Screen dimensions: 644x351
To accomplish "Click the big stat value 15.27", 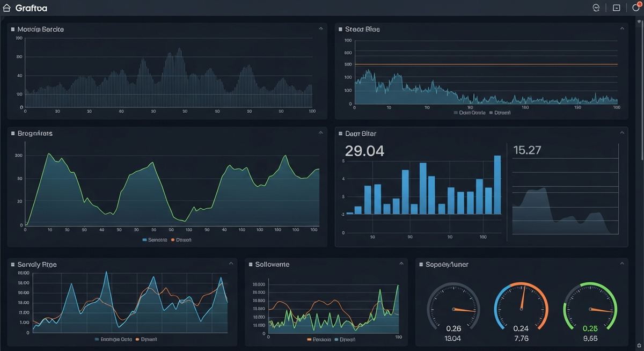I will click(528, 150).
